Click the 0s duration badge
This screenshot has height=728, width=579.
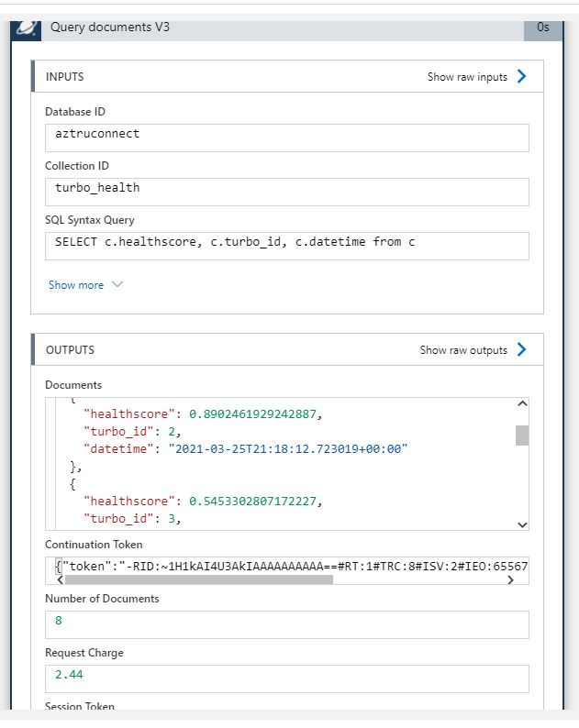pyautogui.click(x=543, y=28)
